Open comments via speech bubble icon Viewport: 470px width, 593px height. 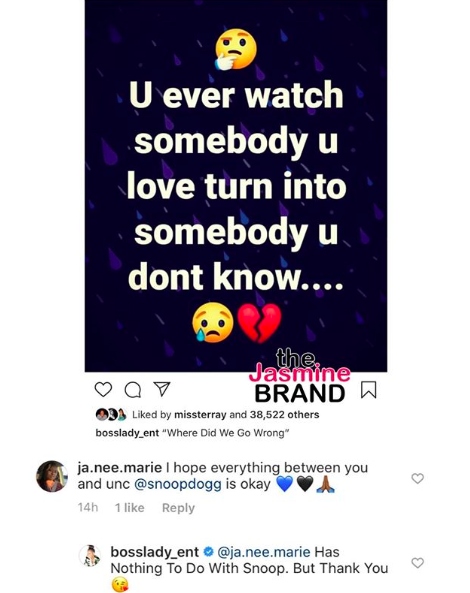[133, 390]
